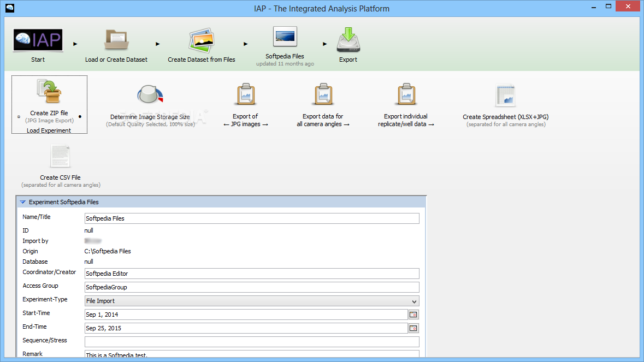The image size is (644, 362).
Task: Collapse the Experiment Softpedia Files panel
Action: pos(22,202)
